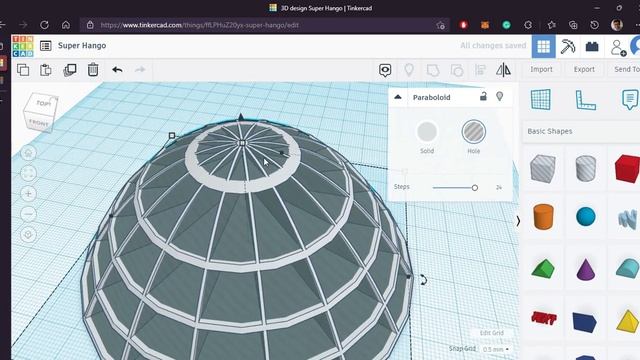This screenshot has height=360, width=640.
Task: Click the Edit Grid button
Action: 492,333
